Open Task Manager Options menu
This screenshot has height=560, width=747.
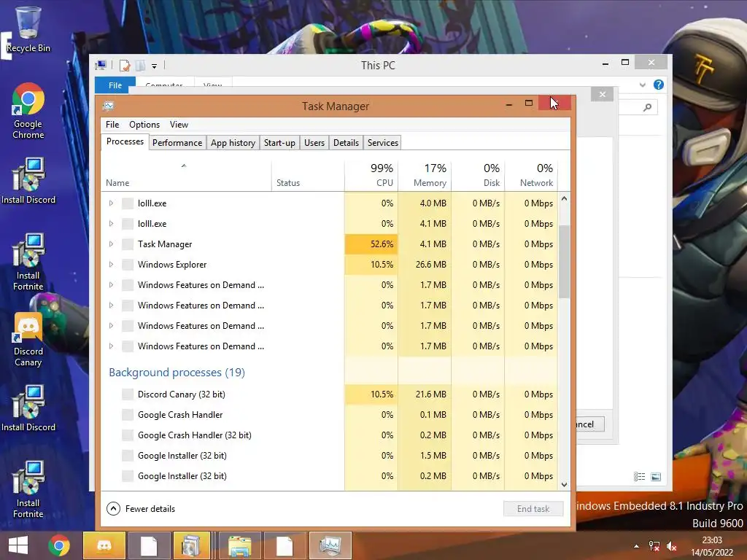coord(144,124)
